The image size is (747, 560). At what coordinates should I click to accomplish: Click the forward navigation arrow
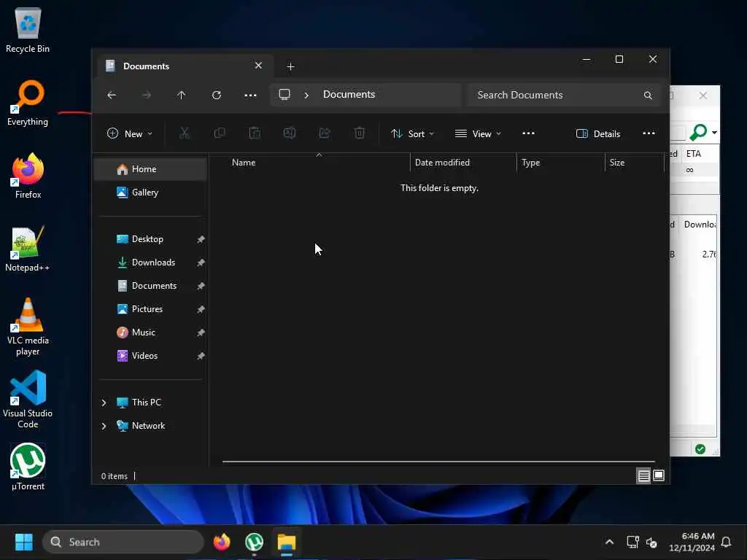click(x=147, y=96)
